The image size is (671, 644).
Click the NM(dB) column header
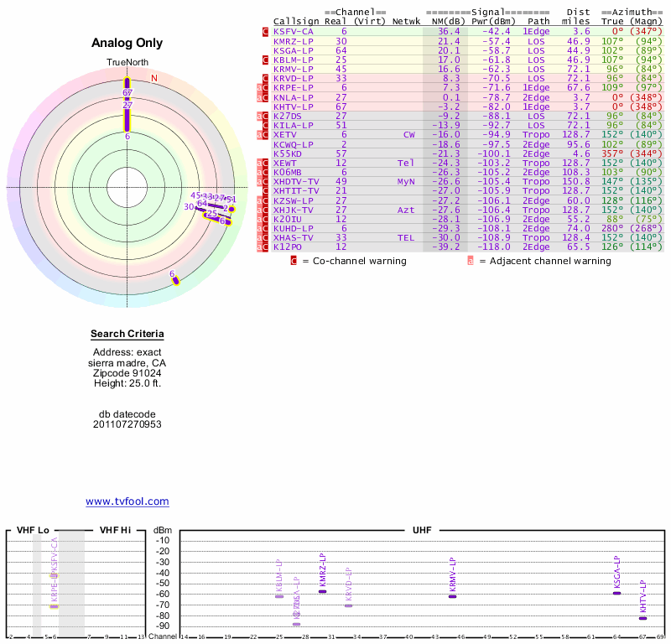(x=443, y=21)
